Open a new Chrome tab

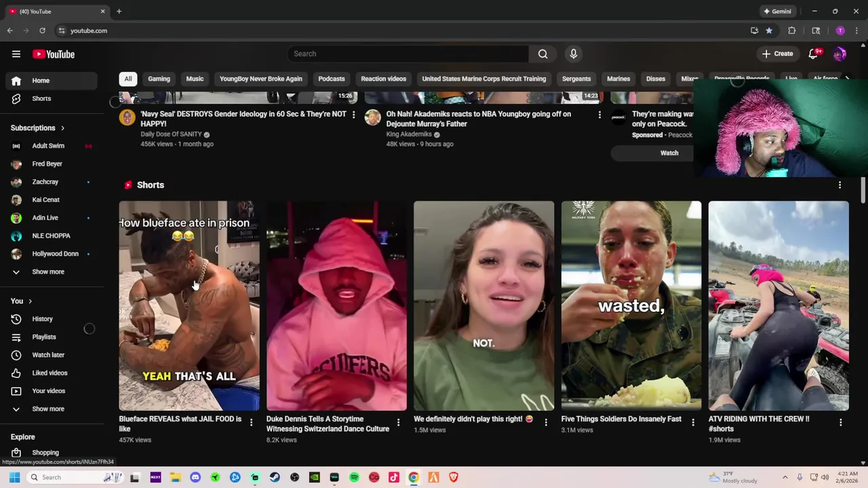coord(119,12)
